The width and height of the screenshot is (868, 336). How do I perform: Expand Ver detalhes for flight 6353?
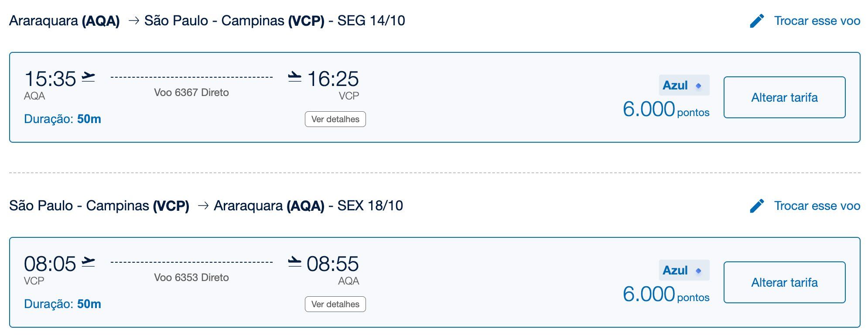[x=335, y=304]
